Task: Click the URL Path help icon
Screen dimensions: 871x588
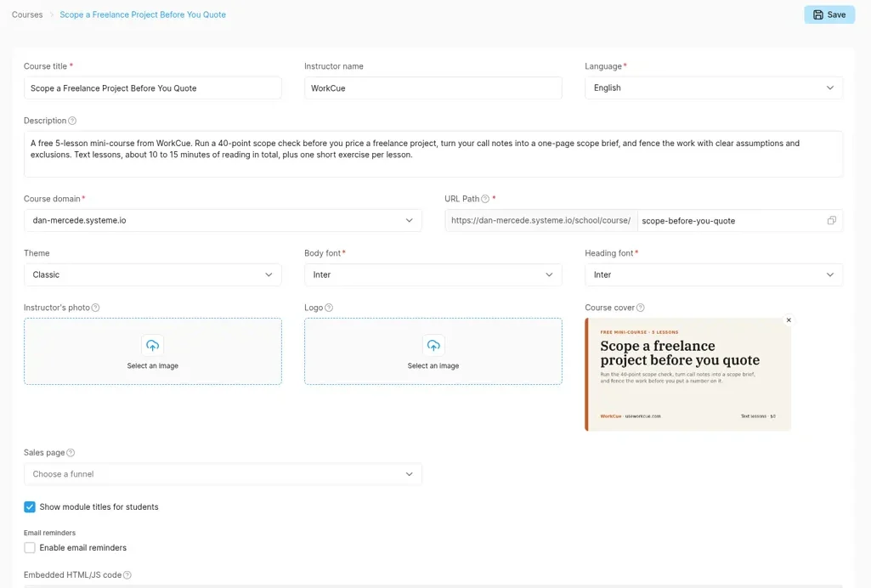Action: (485, 199)
